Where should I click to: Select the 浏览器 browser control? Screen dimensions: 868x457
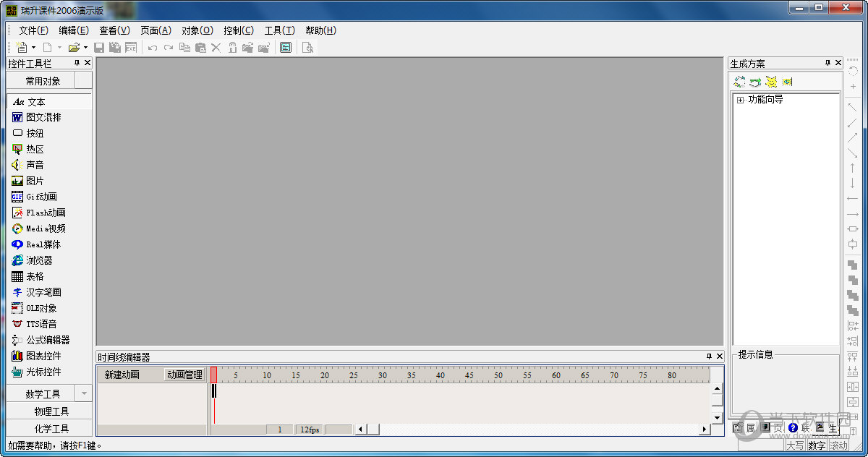(x=49, y=260)
